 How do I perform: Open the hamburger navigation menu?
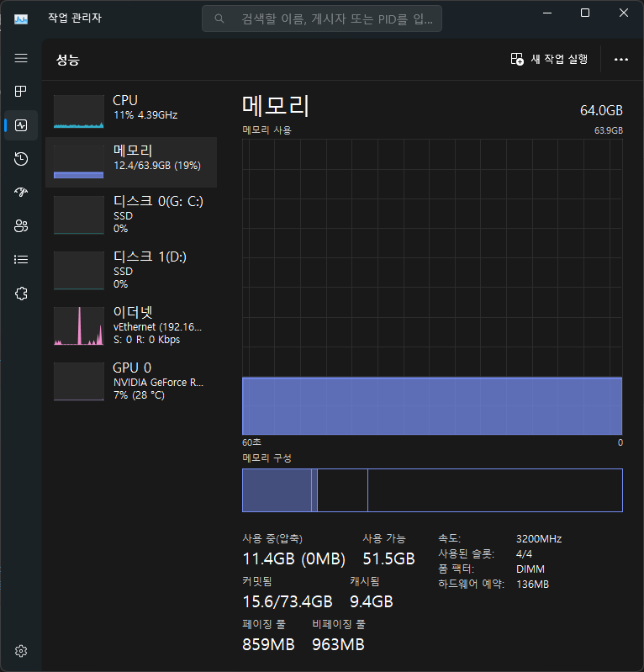tap(21, 58)
